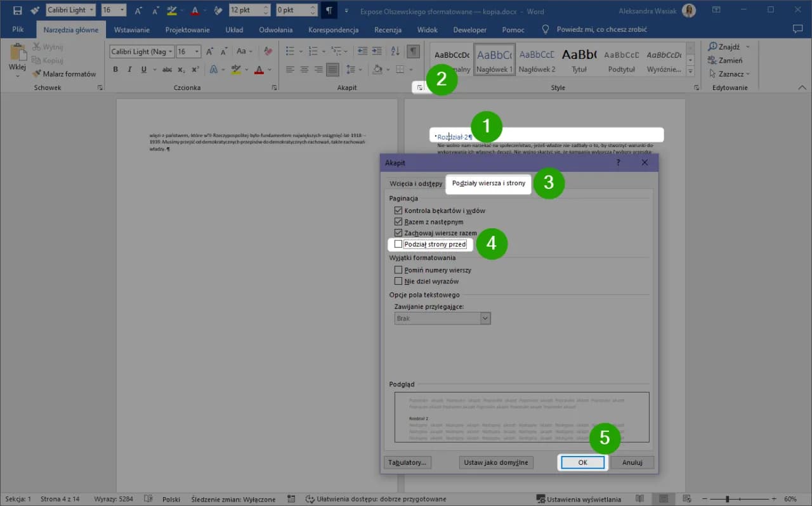Click the bullet list icon
812x506 pixels.
click(x=290, y=51)
